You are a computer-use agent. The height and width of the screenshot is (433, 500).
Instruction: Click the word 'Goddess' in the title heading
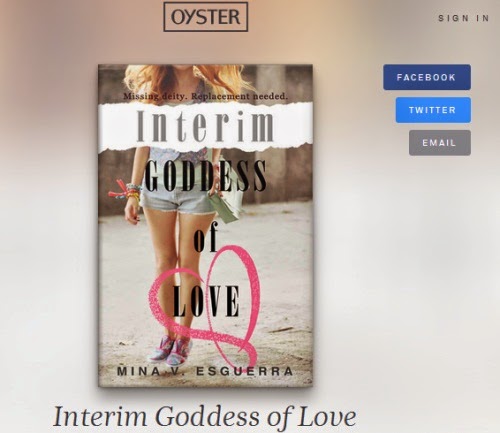[207, 417]
